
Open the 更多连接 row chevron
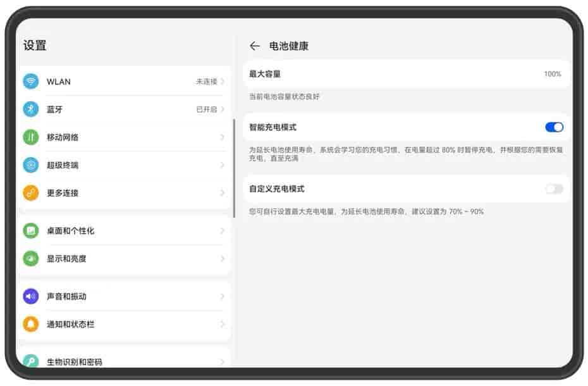[223, 193]
